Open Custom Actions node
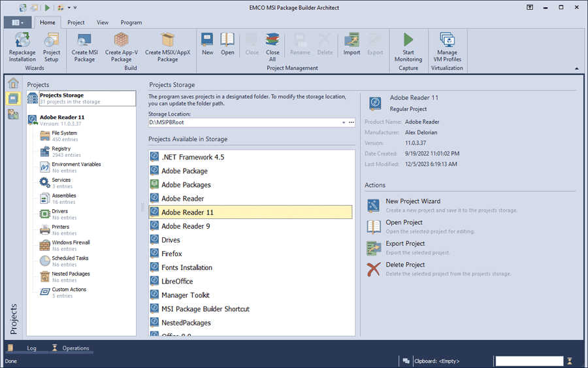588x368 pixels. click(x=63, y=293)
